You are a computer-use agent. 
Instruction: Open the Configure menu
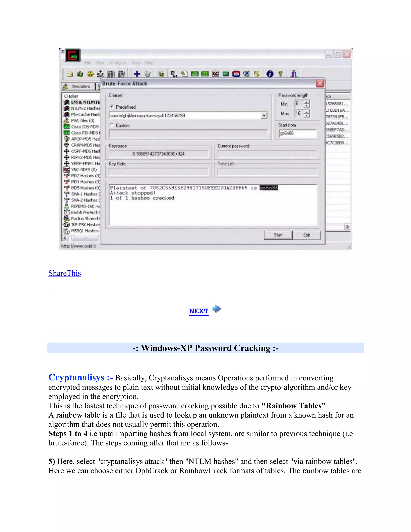coord(117,63)
